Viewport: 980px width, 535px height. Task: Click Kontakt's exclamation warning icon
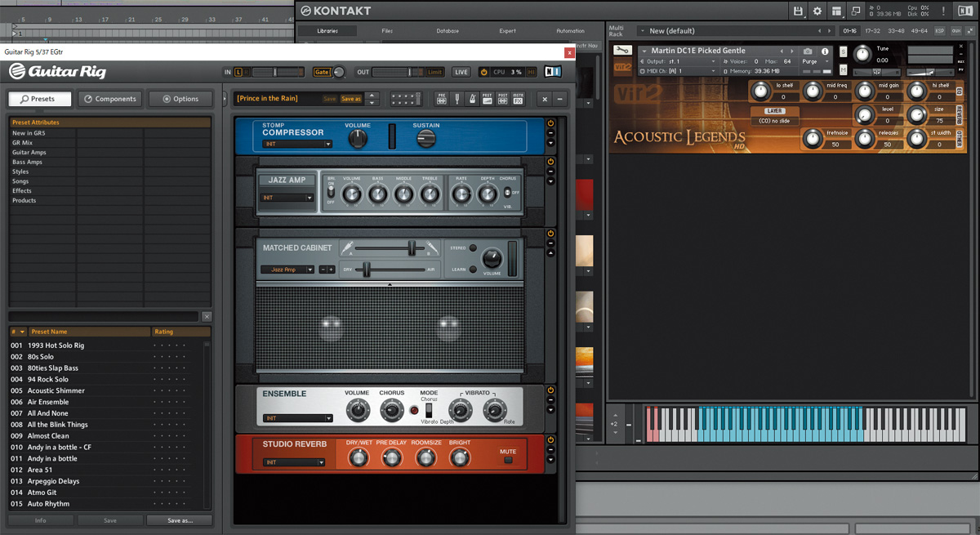click(x=942, y=11)
